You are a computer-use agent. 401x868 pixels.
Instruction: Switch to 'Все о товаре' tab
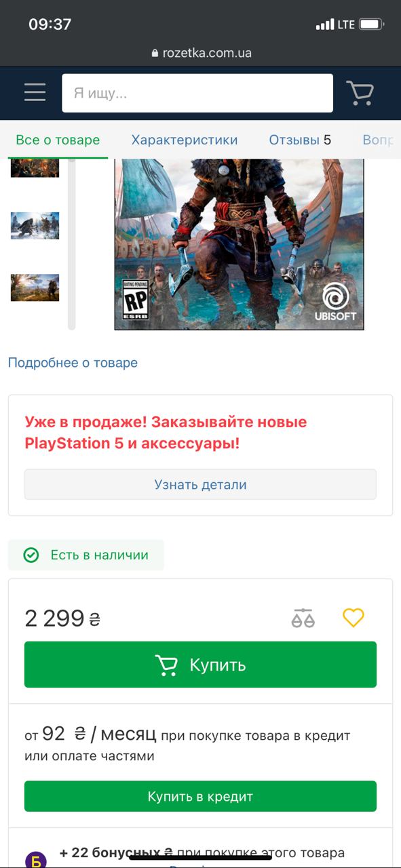click(58, 140)
